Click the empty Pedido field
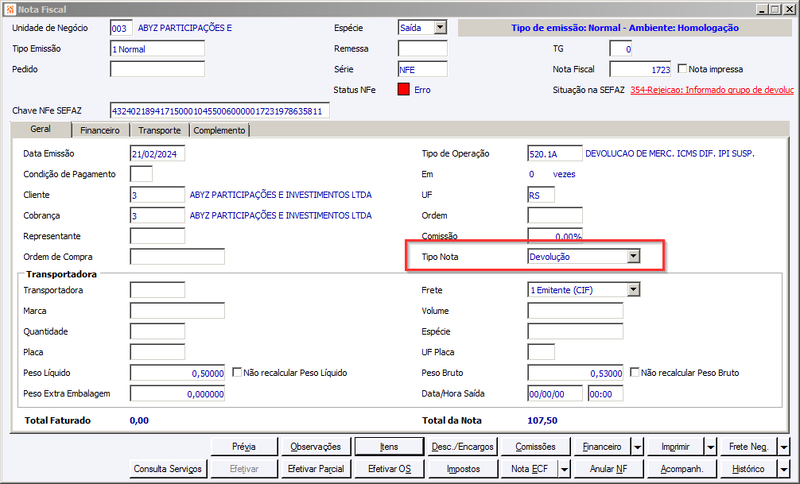Viewport: 800px width, 484px height. pyautogui.click(x=157, y=69)
